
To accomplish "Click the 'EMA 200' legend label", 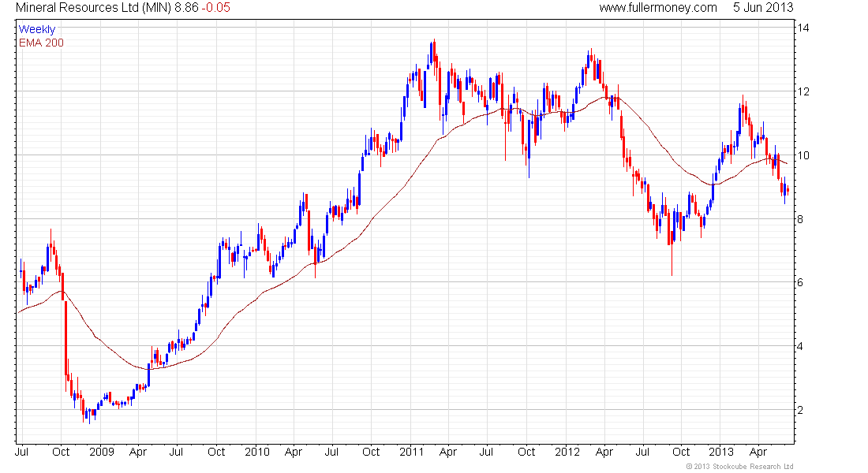I will (x=42, y=43).
